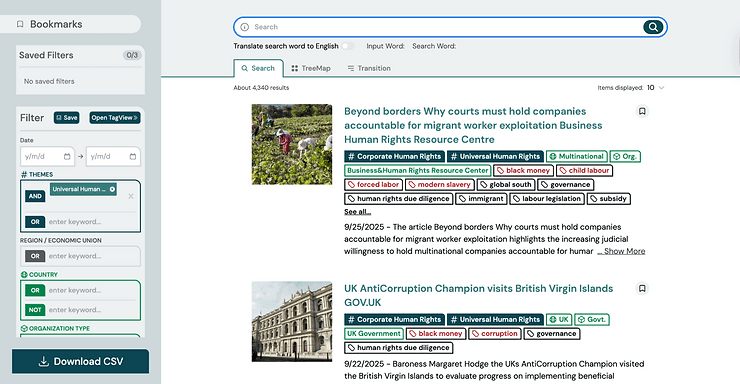Click Universal Human Rights tag, second article
The width and height of the screenshot is (740, 384).
pos(495,319)
